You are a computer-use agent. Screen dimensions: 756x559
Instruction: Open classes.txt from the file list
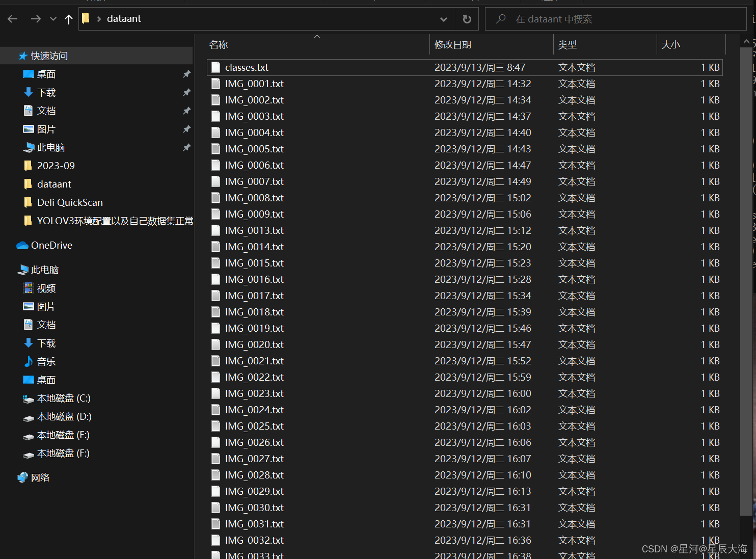247,67
